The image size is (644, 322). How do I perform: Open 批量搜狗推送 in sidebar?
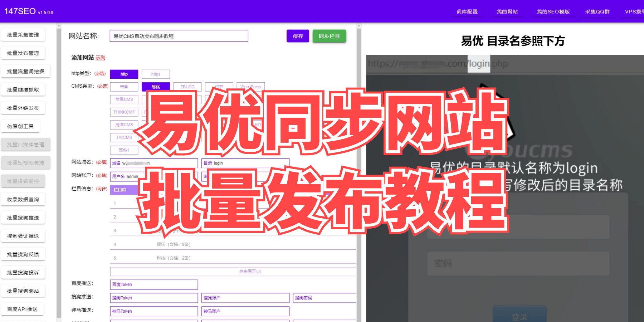[x=23, y=218]
